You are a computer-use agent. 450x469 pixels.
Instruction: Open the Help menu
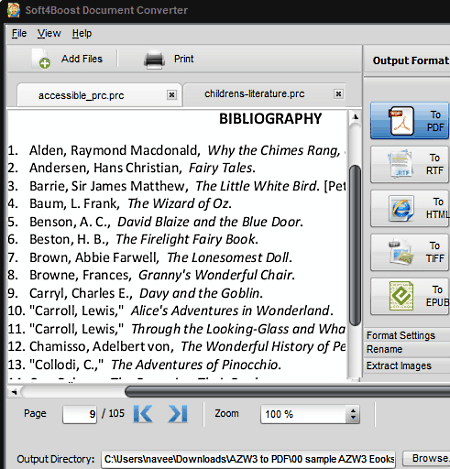[x=82, y=33]
